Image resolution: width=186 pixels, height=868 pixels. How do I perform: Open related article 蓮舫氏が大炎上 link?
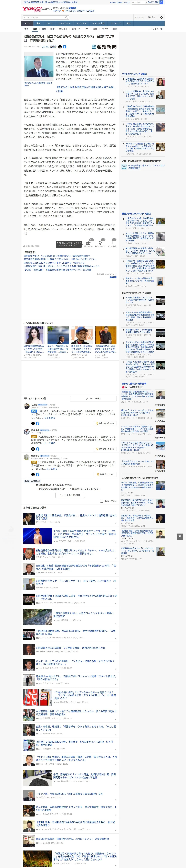click(57, 256)
